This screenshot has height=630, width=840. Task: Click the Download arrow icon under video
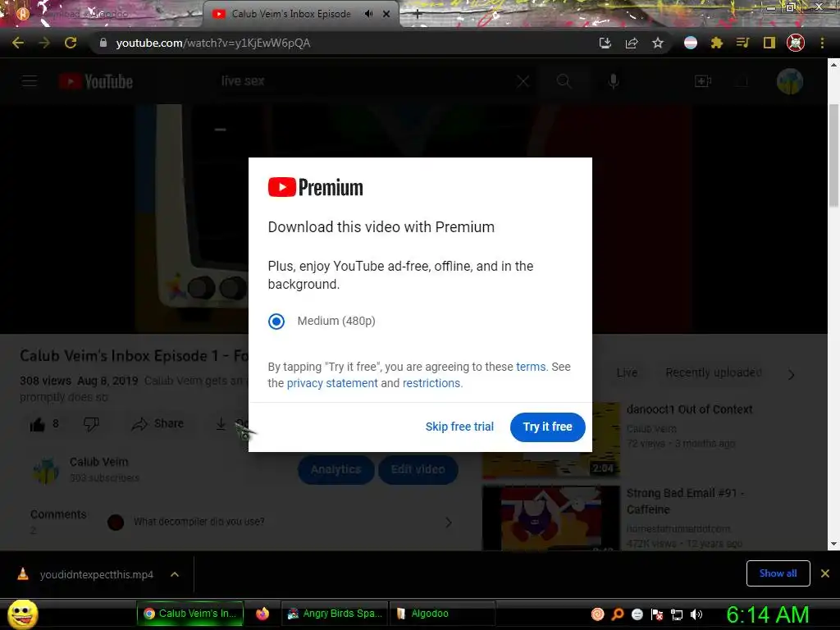point(221,424)
